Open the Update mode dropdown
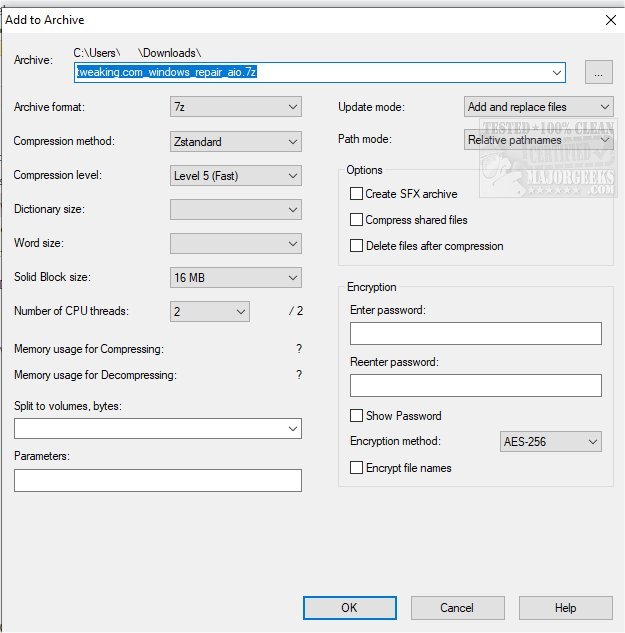 (x=539, y=107)
